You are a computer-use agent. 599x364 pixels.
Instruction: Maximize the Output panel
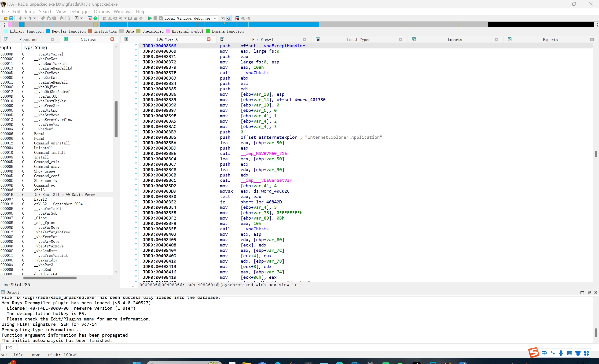coord(582,292)
